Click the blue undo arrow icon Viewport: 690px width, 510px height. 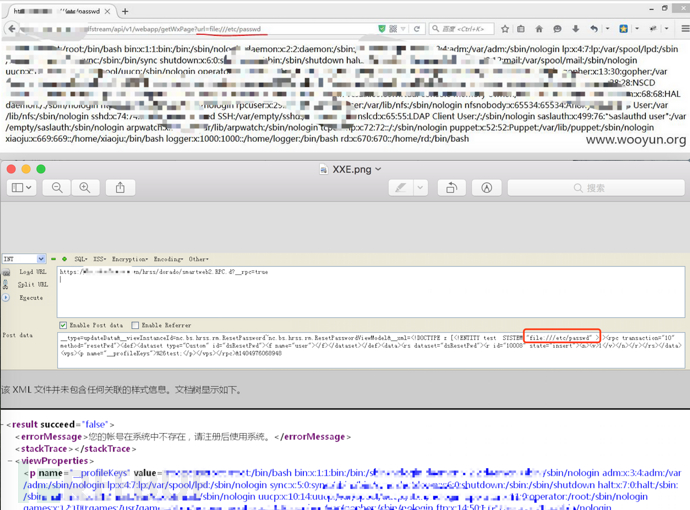(594, 29)
